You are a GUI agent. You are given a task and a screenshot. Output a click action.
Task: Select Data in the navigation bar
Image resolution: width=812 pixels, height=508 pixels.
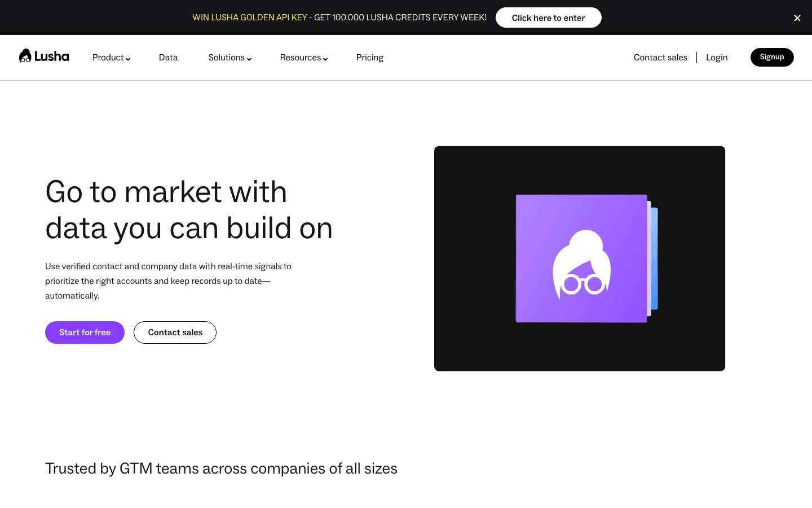pyautogui.click(x=168, y=57)
